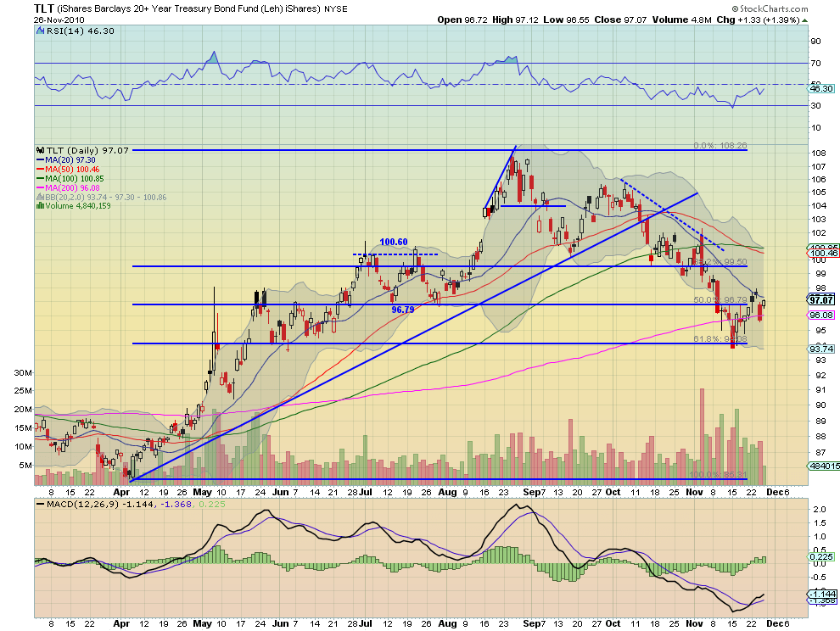This screenshot has height=631, width=840.
Task: Select the MA(200) 96.08 legend entry
Action: [x=68, y=187]
